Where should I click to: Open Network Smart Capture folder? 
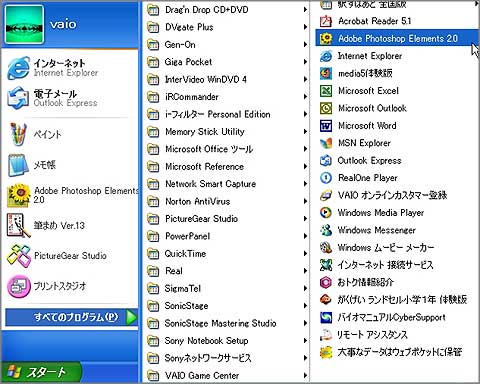tap(227, 184)
